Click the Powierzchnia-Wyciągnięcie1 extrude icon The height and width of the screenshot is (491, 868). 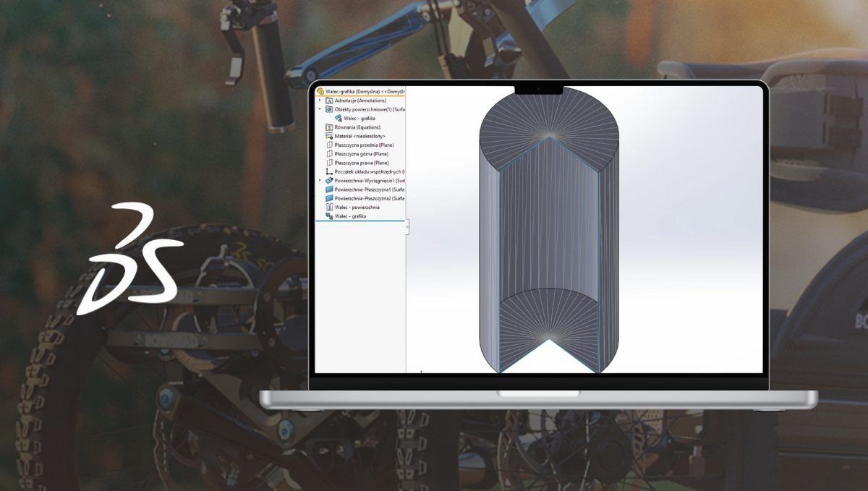coord(329,180)
